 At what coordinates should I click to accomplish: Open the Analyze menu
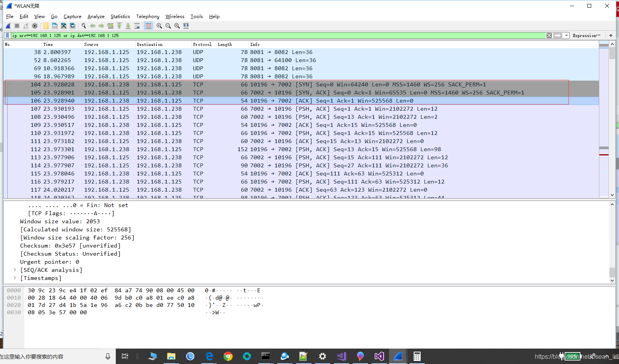(96, 17)
